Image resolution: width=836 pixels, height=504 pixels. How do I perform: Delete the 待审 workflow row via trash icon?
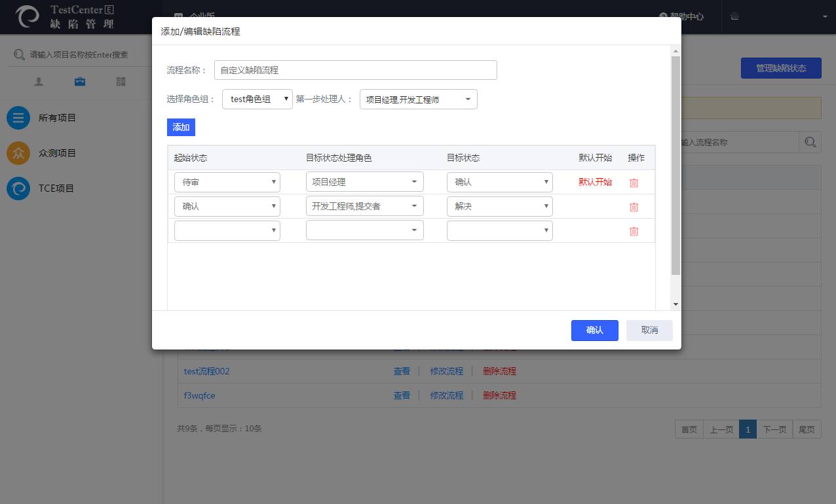click(634, 183)
